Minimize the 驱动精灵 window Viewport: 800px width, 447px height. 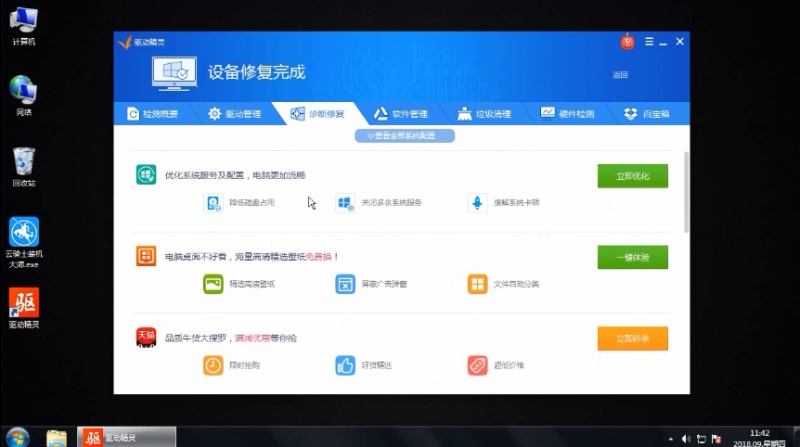pyautogui.click(x=663, y=43)
